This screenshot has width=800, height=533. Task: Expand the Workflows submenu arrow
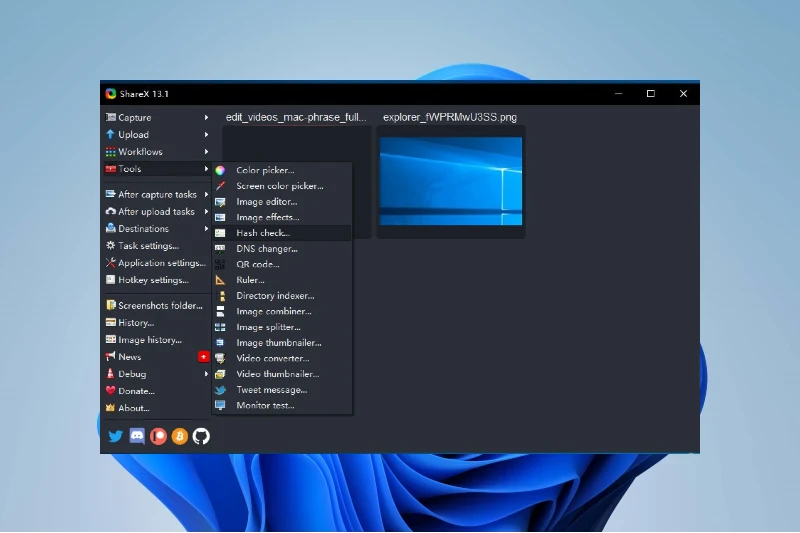tap(206, 151)
